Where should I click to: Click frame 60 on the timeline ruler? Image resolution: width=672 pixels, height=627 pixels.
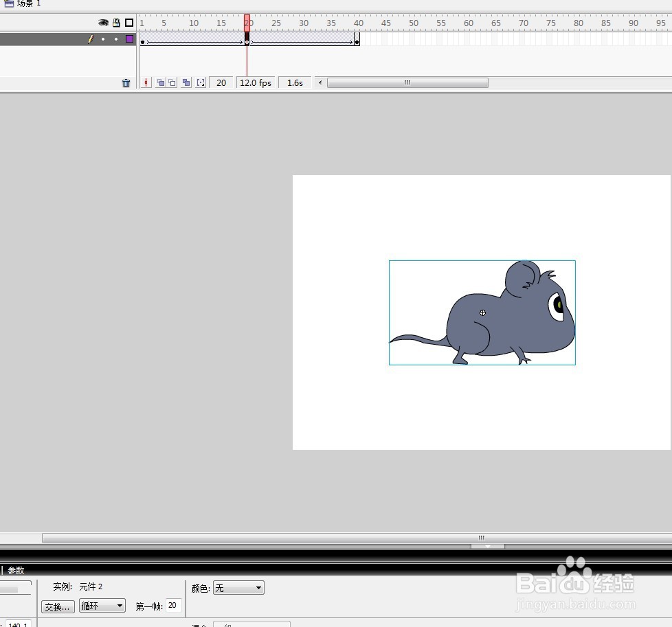tap(469, 23)
